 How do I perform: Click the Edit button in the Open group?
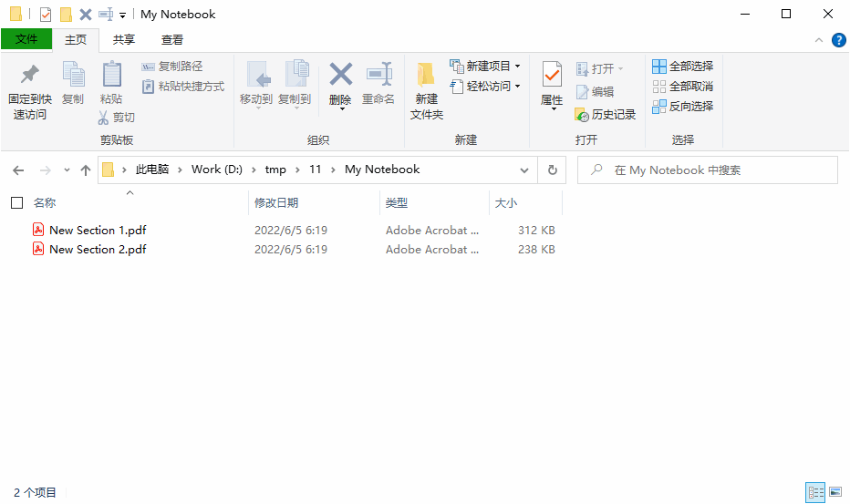596,91
